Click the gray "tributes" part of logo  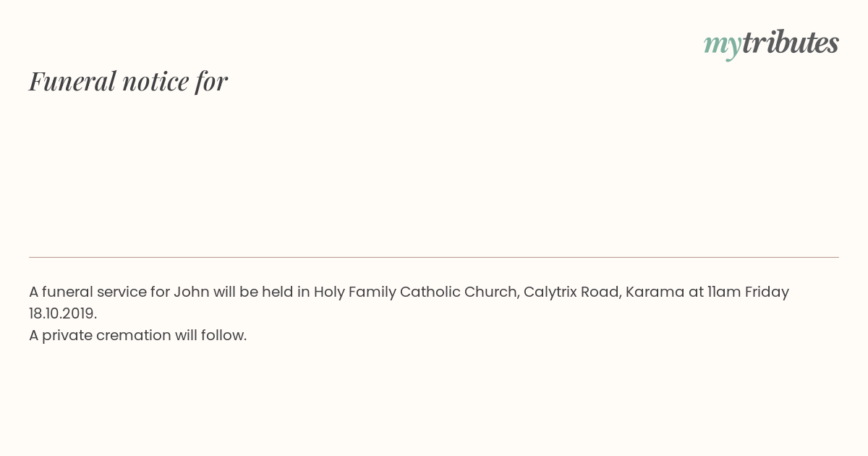[x=791, y=42]
